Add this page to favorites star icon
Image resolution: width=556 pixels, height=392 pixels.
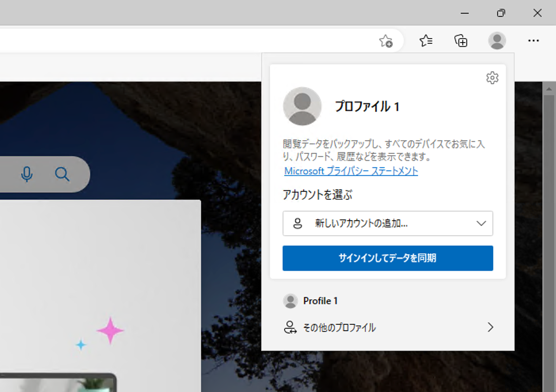point(386,41)
